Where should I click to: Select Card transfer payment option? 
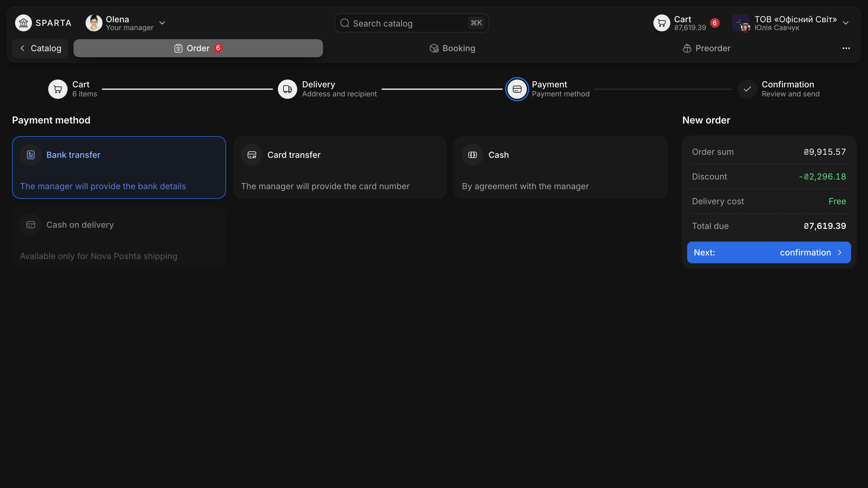(340, 167)
